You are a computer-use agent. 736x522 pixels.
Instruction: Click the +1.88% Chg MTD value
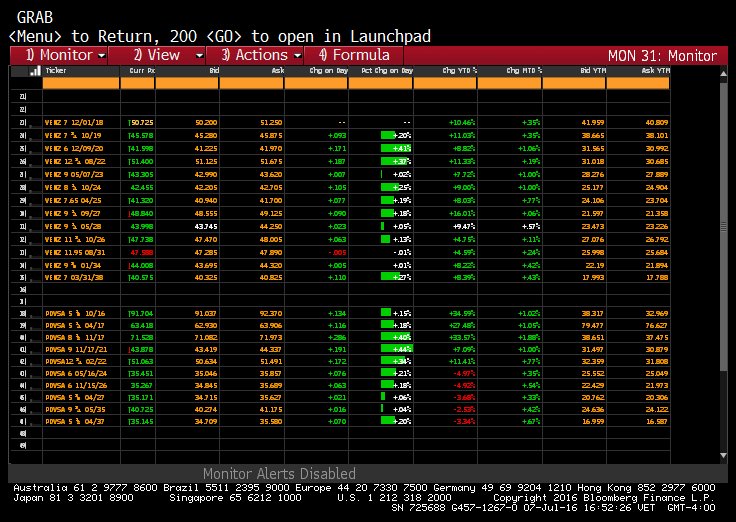(528, 338)
